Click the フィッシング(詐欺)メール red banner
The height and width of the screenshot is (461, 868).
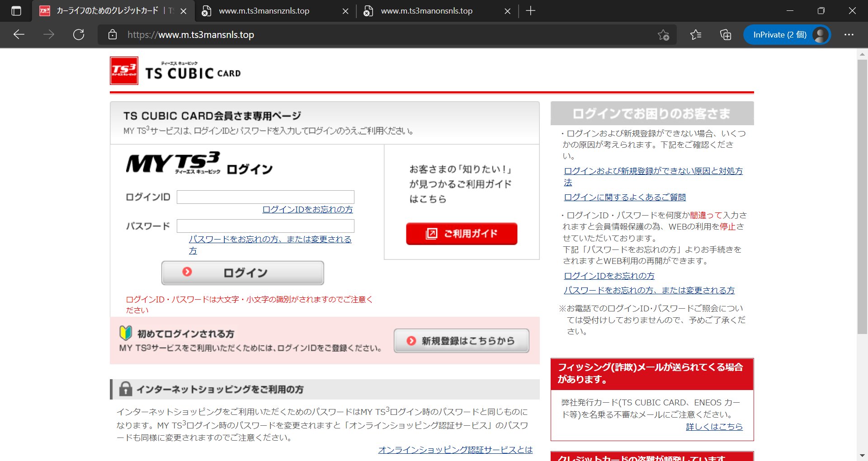[652, 374]
